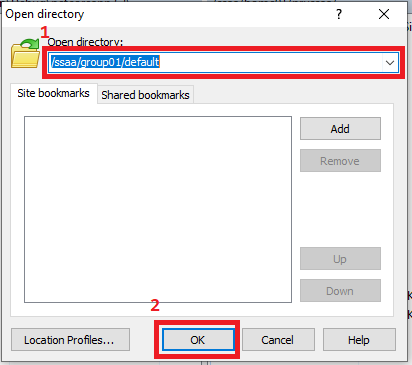
Task: Click the greyed-out Remove button
Action: 340,161
